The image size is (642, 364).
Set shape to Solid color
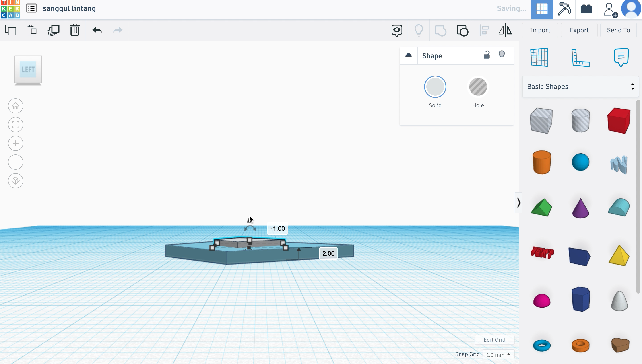[435, 87]
